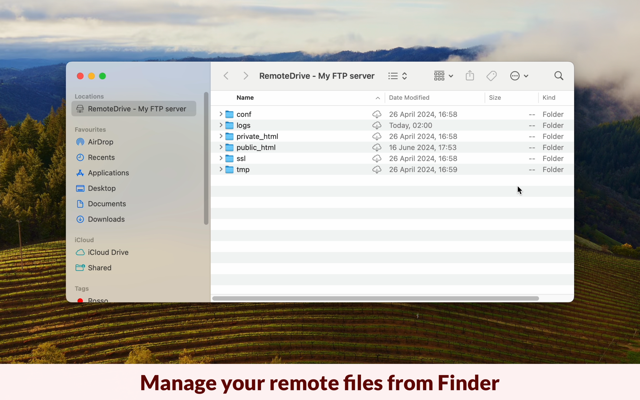Click the Edit Tags toolbar icon
The image size is (640, 400).
(x=491, y=76)
